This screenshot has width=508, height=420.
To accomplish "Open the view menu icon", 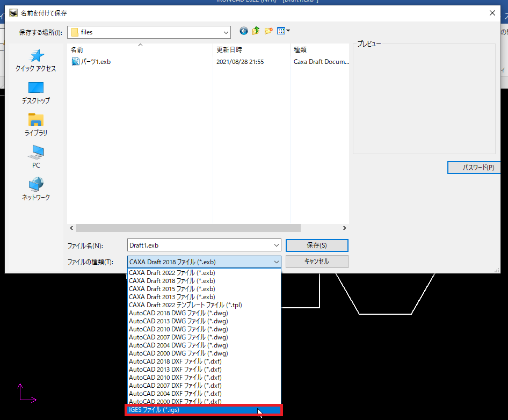I will point(283,32).
